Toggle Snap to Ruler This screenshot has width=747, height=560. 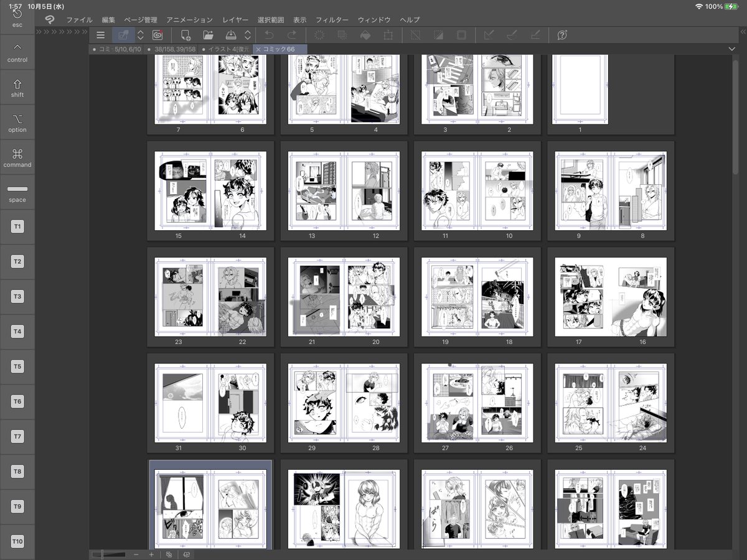coord(489,35)
